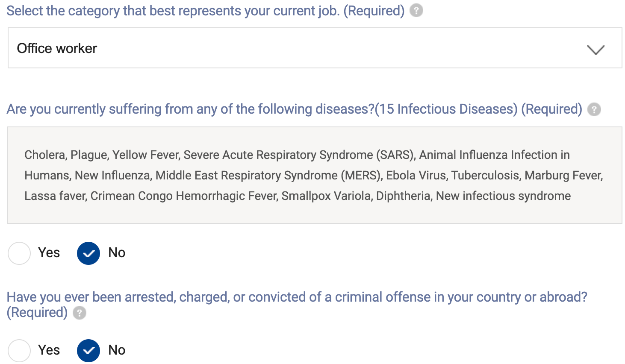
Task: Open help icon beside criminal offense question
Action: [79, 313]
